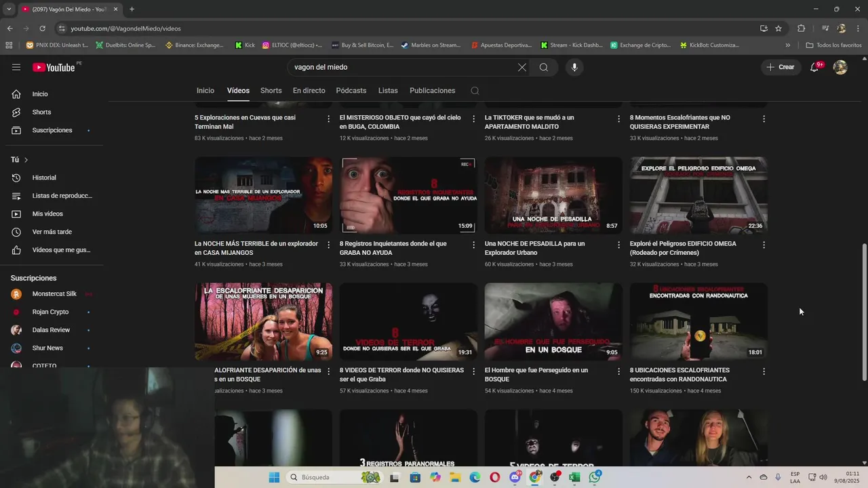The height and width of the screenshot is (488, 868).
Task: Open options for 'EDIFICIO OMEGA' video
Action: click(x=764, y=245)
